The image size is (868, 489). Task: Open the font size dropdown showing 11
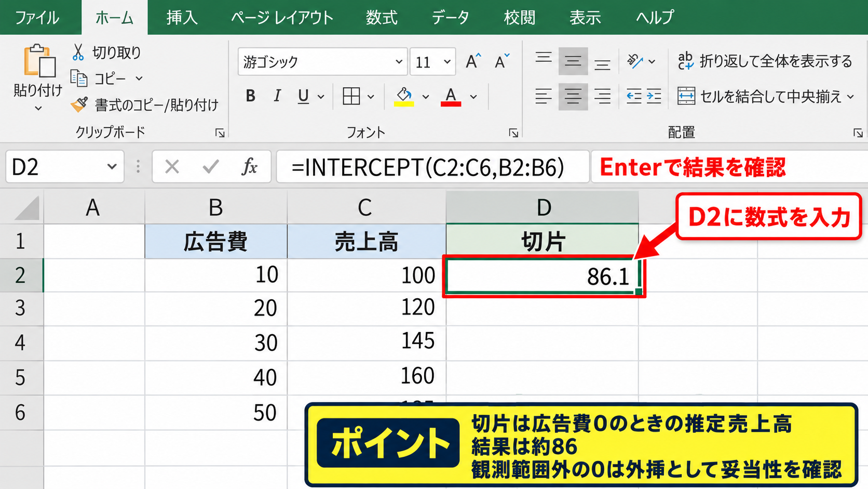tap(447, 62)
